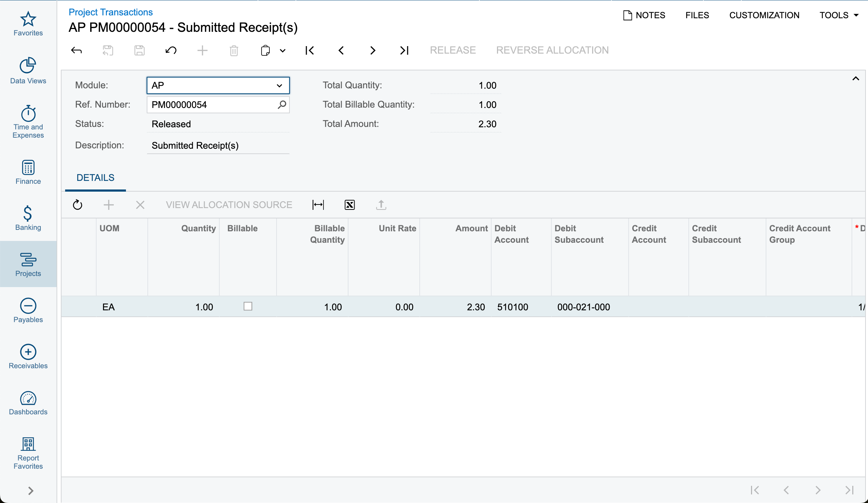Go to next grid page

818,490
